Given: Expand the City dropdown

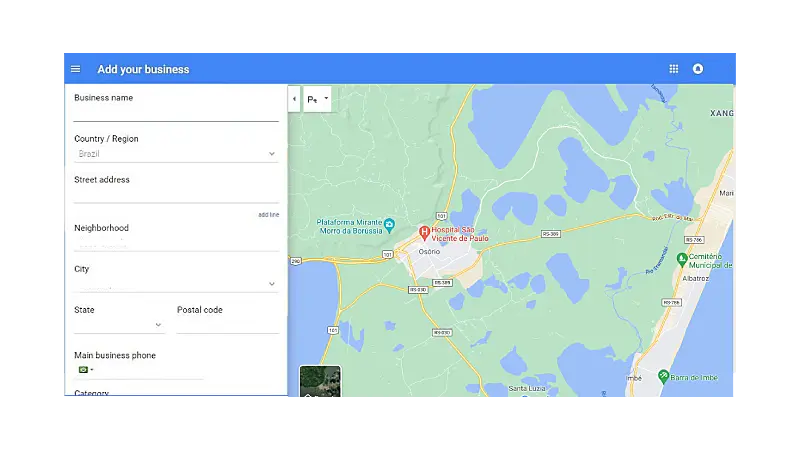Looking at the screenshot, I should click(x=176, y=284).
